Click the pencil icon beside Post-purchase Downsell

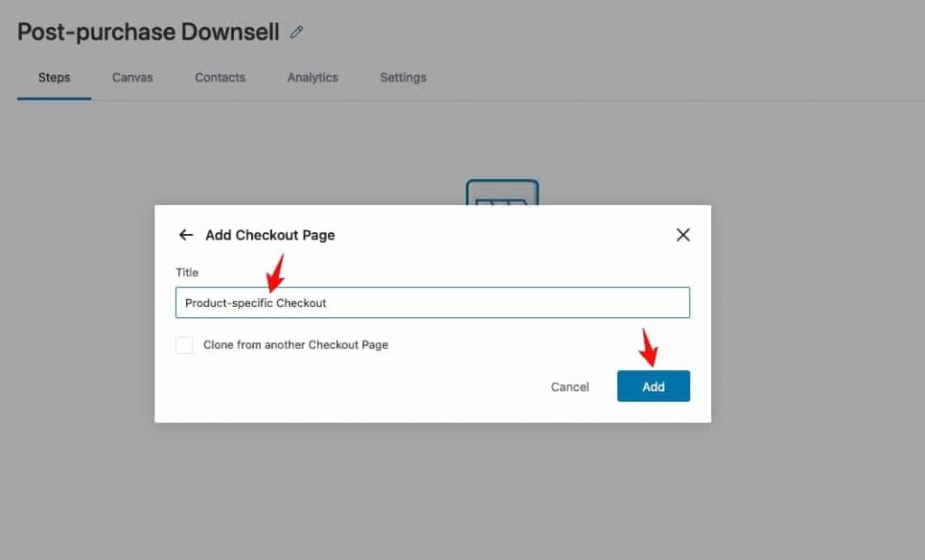point(296,32)
